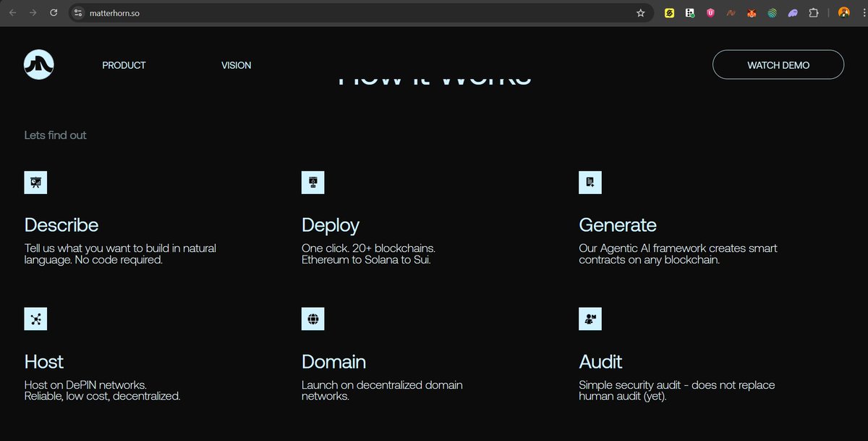Click the Generate heading
868x441 pixels.
click(x=618, y=225)
